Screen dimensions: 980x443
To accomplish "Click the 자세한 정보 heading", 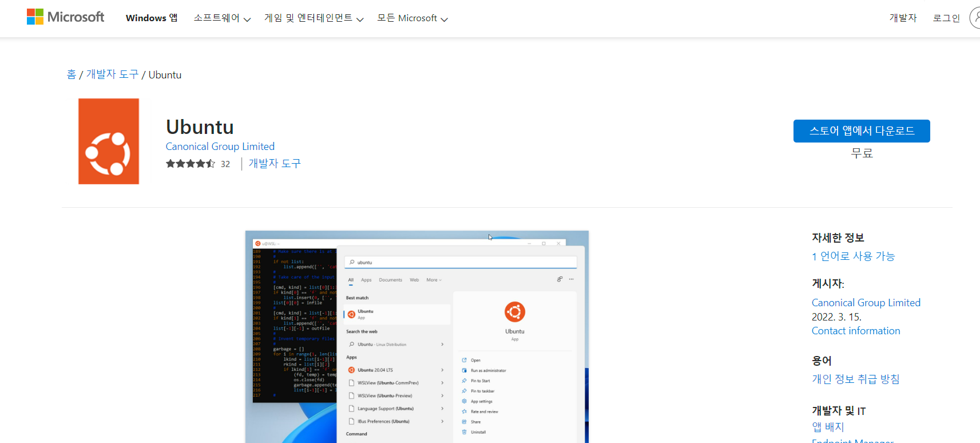I will click(838, 238).
